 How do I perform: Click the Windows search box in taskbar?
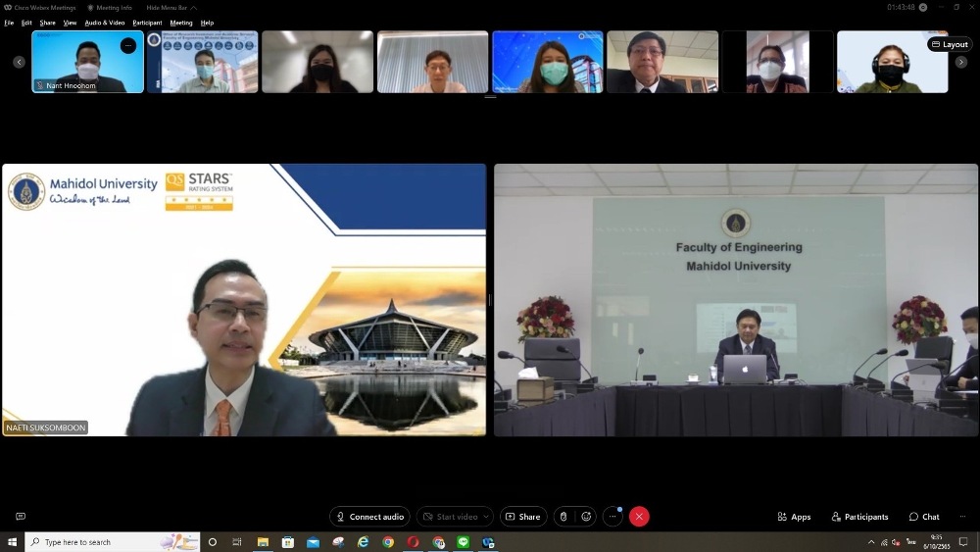[x=98, y=542]
